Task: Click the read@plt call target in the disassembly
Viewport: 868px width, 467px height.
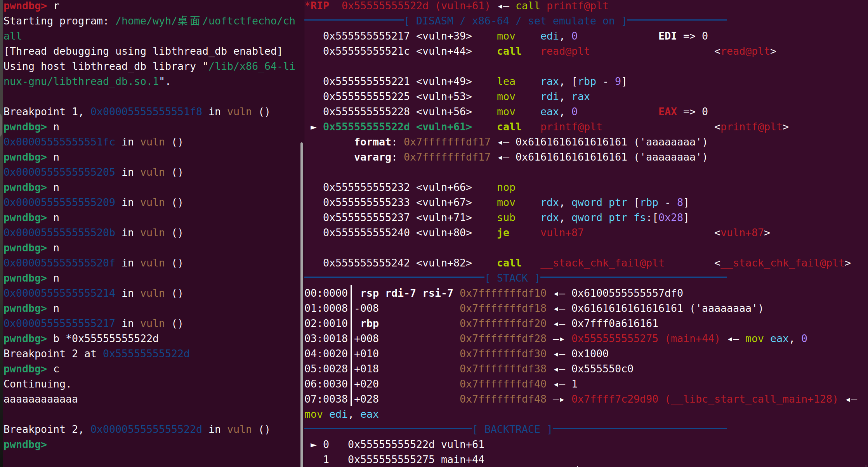Action: 565,52
